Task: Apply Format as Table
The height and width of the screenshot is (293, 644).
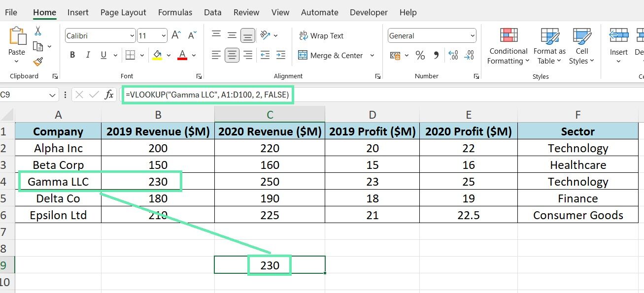Action: click(549, 47)
